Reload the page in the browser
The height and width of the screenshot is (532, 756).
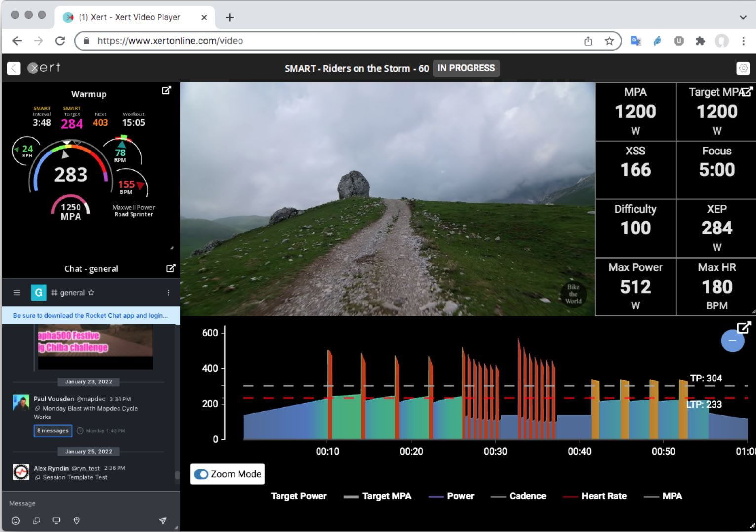pyautogui.click(x=60, y=41)
